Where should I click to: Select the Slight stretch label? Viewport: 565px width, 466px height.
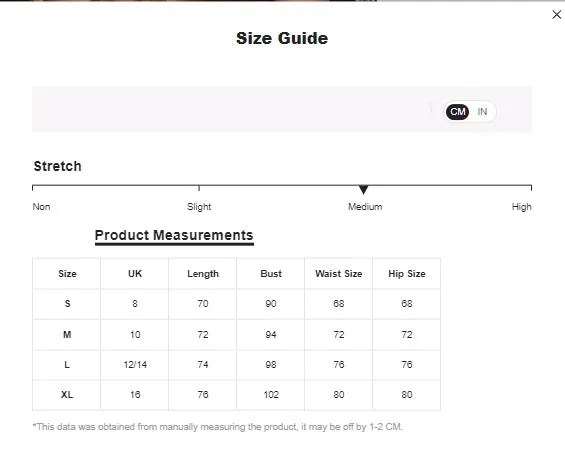pos(199,207)
